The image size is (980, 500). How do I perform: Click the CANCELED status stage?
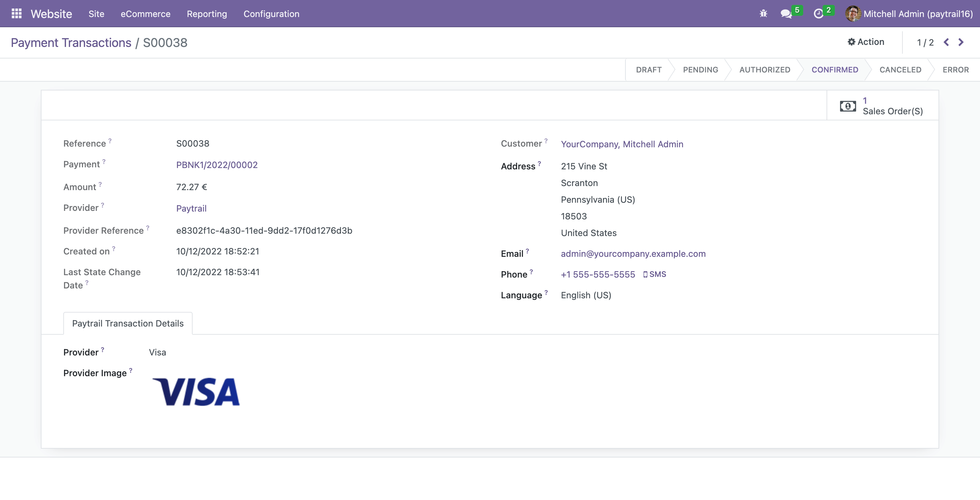[x=900, y=70]
